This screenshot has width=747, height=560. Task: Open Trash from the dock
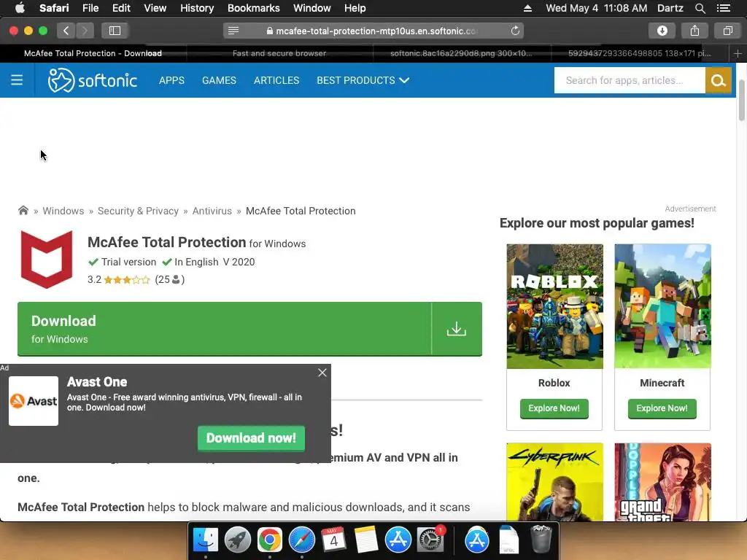point(541,540)
